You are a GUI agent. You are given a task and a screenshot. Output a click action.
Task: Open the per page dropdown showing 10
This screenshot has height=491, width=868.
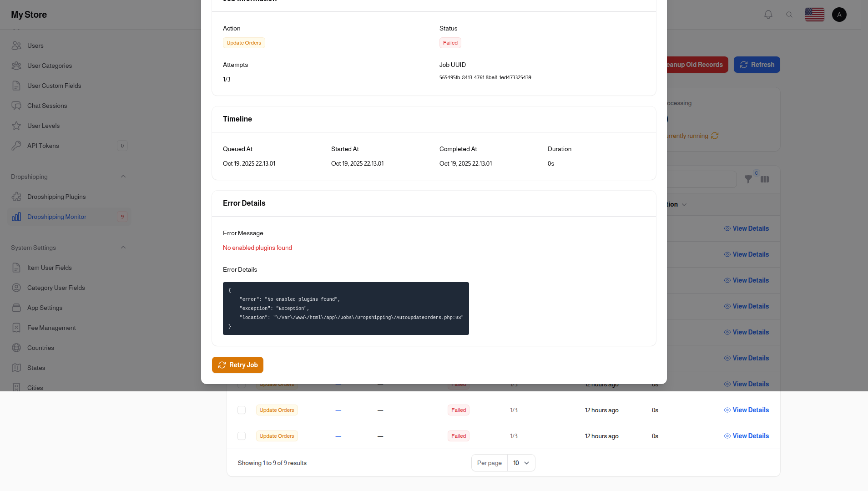click(x=520, y=462)
